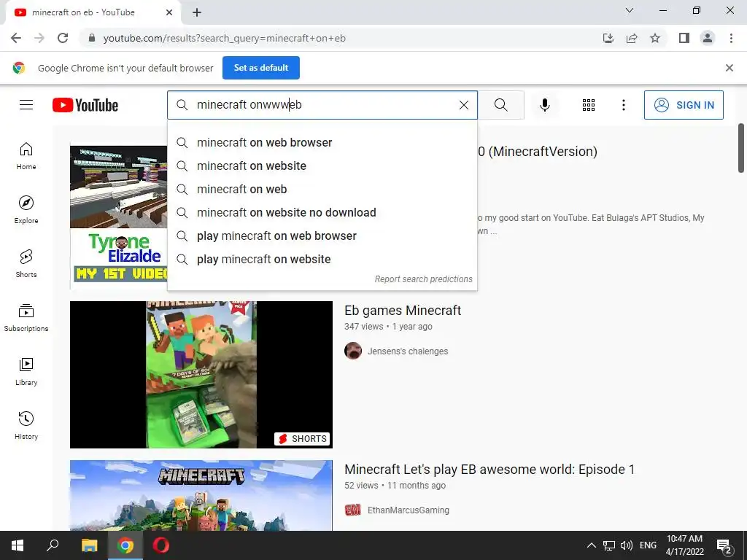Image resolution: width=747 pixels, height=560 pixels.
Task: Open the Minecraft Let's play thumbnail
Action: click(201, 495)
